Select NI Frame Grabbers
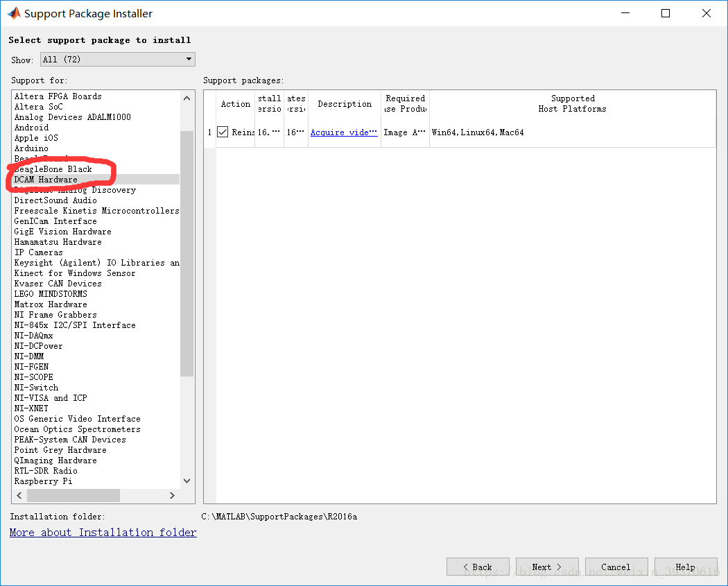 96,315
